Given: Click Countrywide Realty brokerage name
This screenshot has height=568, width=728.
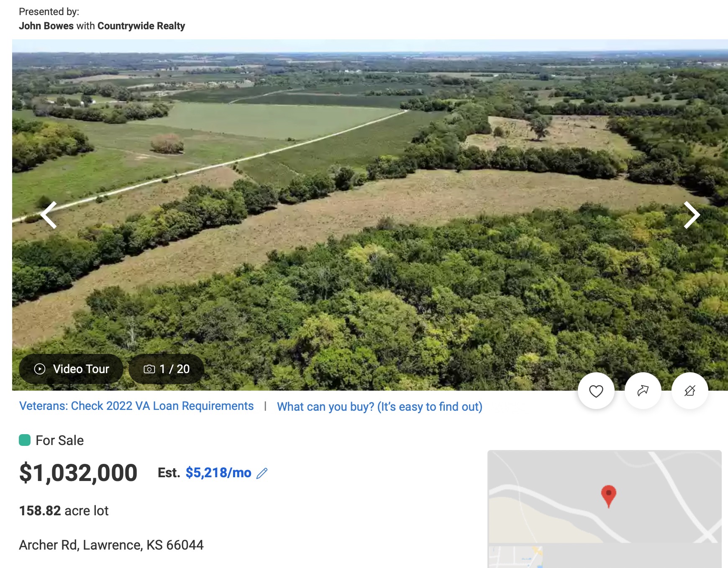Looking at the screenshot, I should [141, 26].
